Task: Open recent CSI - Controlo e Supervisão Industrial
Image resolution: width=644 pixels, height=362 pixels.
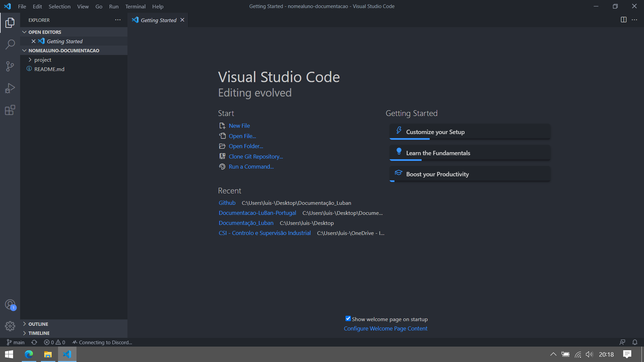Action: (x=265, y=233)
